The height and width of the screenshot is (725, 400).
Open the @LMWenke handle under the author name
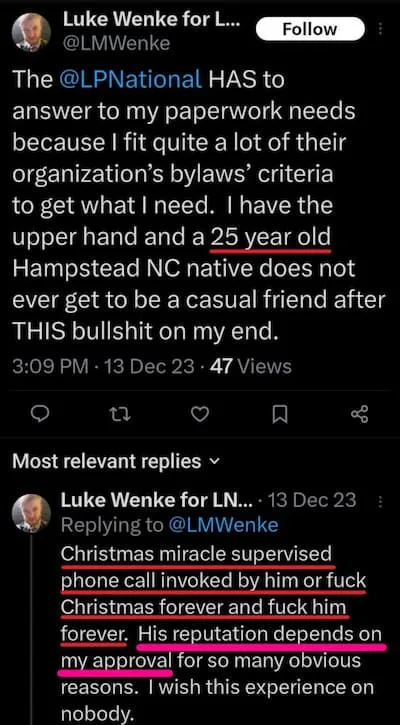point(116,43)
